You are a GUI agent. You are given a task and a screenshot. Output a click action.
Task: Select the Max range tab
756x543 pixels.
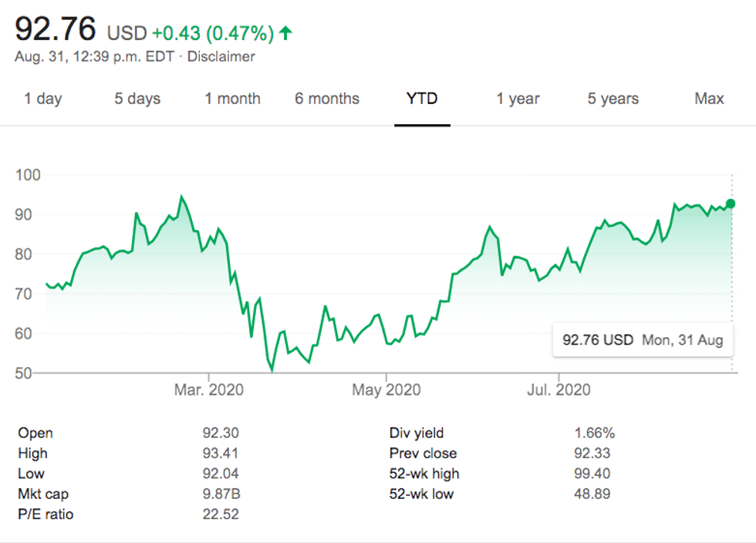pyautogui.click(x=709, y=99)
